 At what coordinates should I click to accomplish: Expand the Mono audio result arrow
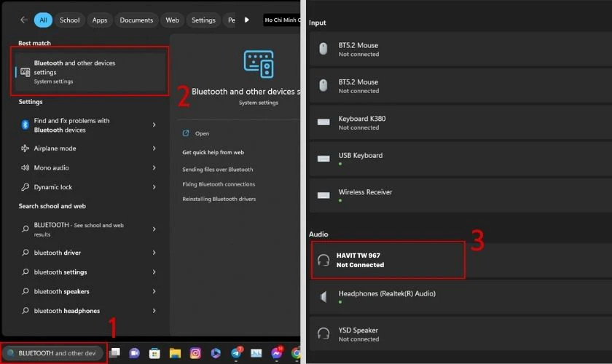(x=154, y=168)
